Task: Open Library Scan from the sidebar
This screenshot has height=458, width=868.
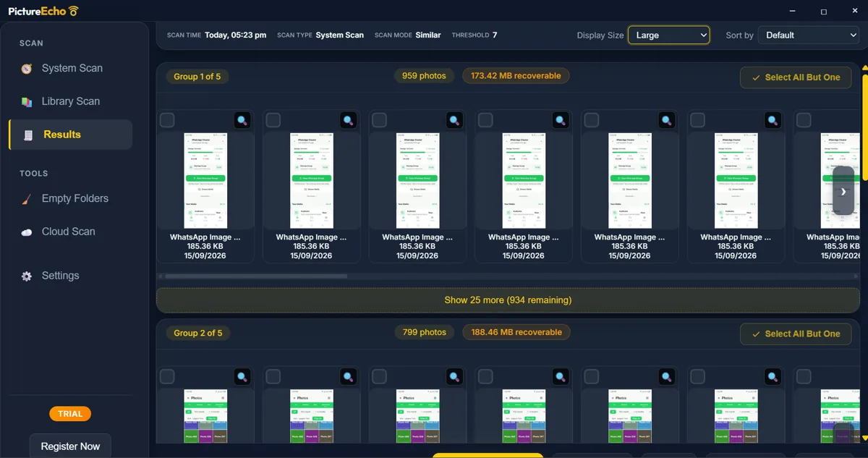Action: tap(70, 101)
